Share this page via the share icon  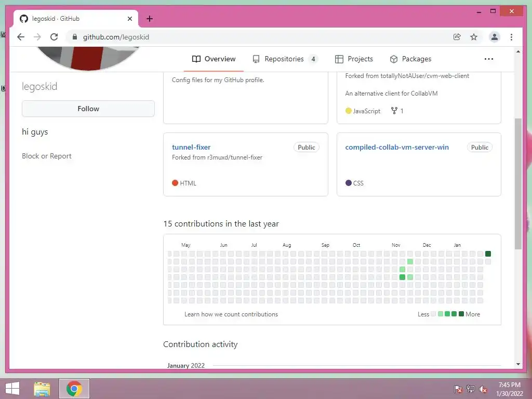click(457, 37)
